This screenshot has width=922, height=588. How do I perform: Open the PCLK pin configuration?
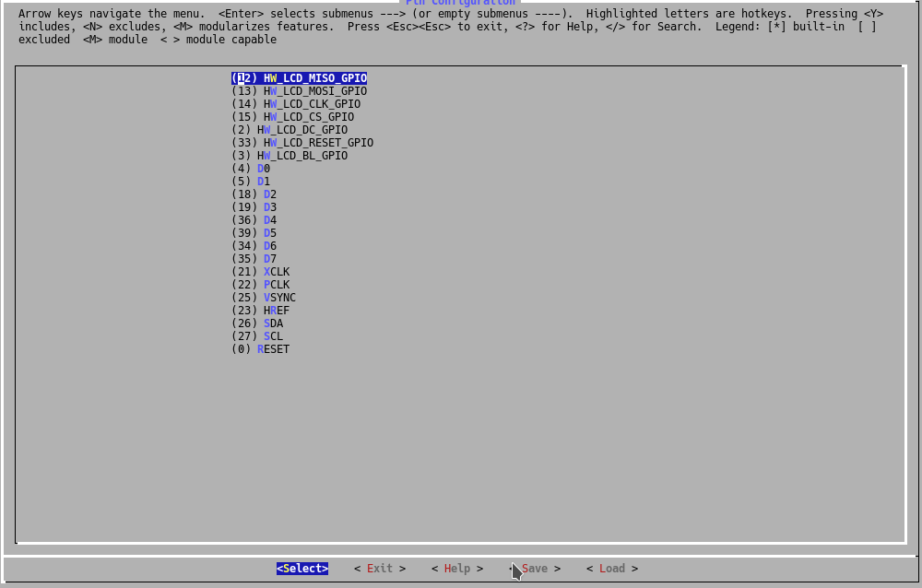point(260,285)
